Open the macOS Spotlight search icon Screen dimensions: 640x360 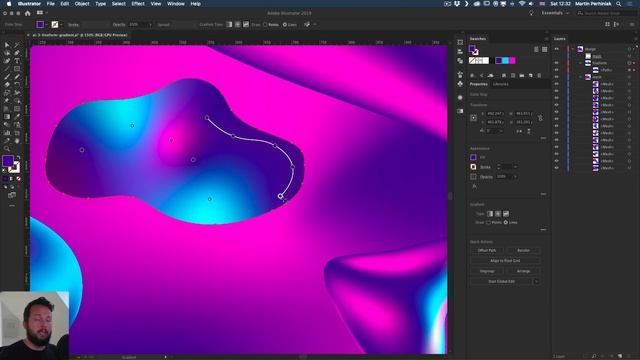pos(619,4)
